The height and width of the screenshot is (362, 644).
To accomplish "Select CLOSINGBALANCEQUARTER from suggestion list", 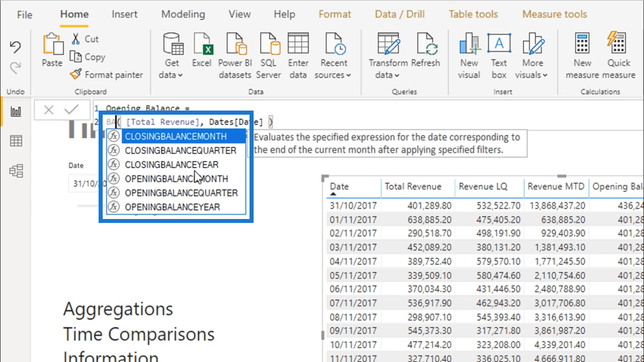I will click(176, 150).
